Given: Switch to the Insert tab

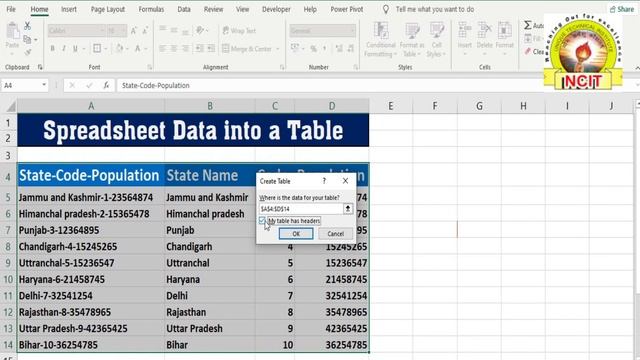Looking at the screenshot, I should 69,9.
